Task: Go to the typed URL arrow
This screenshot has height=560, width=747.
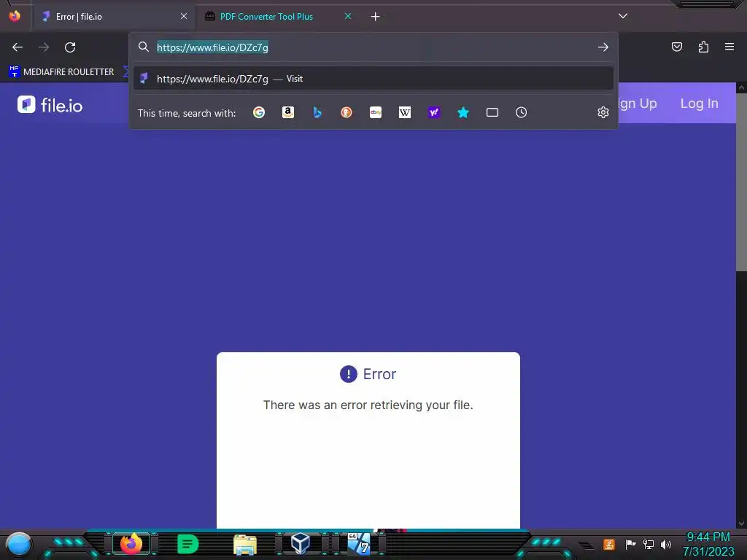Action: 603,47
